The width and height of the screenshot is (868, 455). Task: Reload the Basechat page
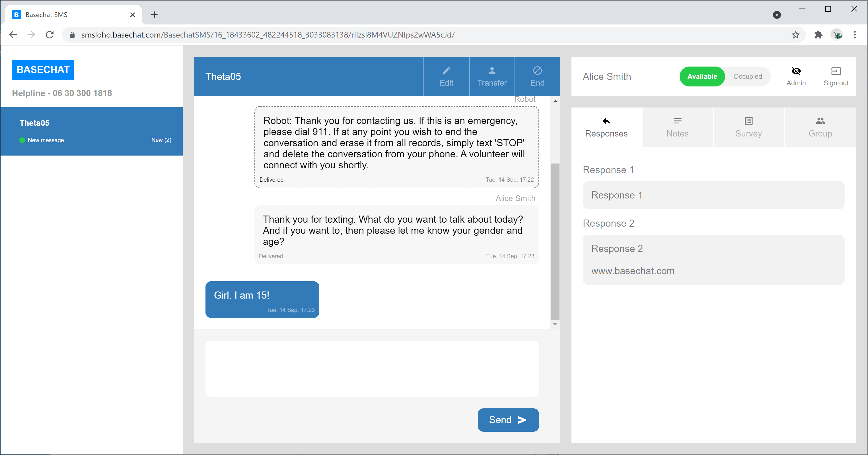click(50, 35)
